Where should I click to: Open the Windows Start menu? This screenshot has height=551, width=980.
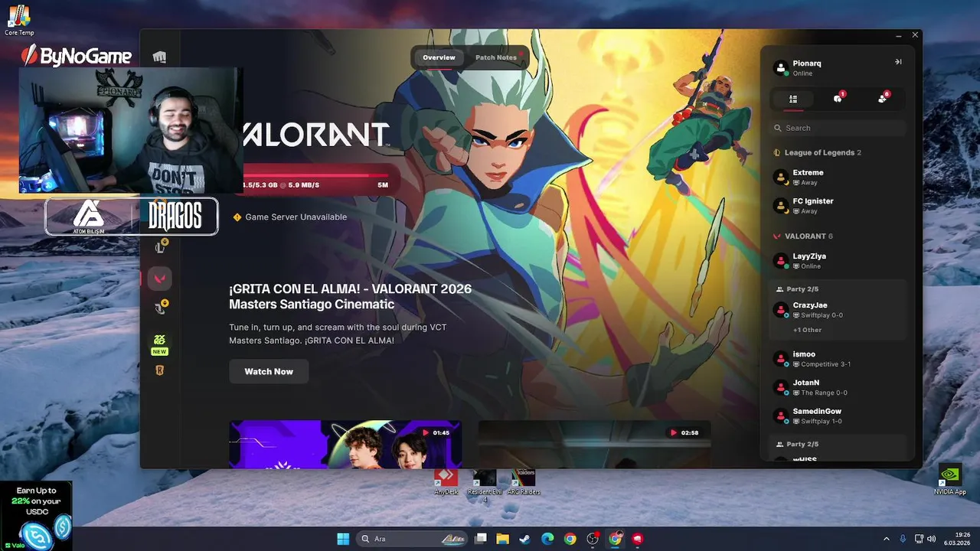[x=343, y=539]
